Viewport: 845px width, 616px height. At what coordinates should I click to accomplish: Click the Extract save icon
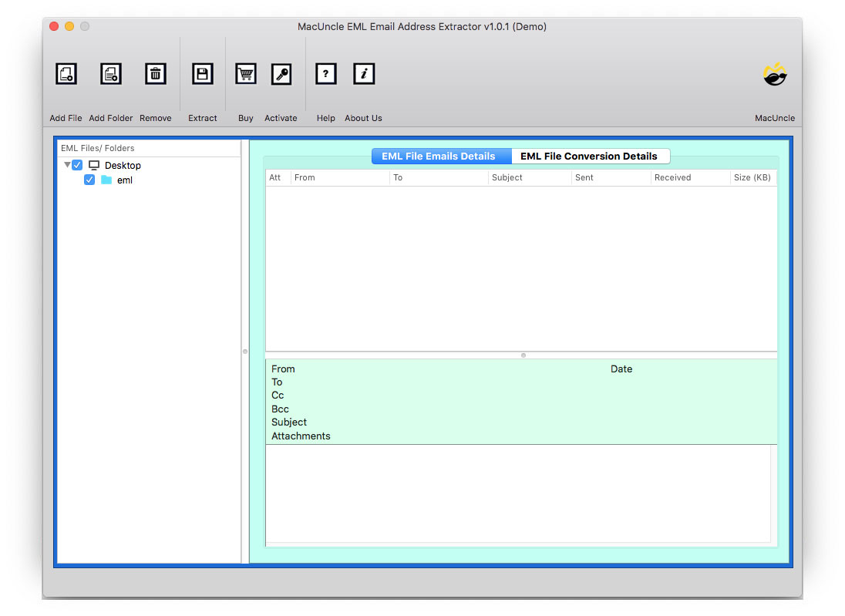[x=203, y=74]
